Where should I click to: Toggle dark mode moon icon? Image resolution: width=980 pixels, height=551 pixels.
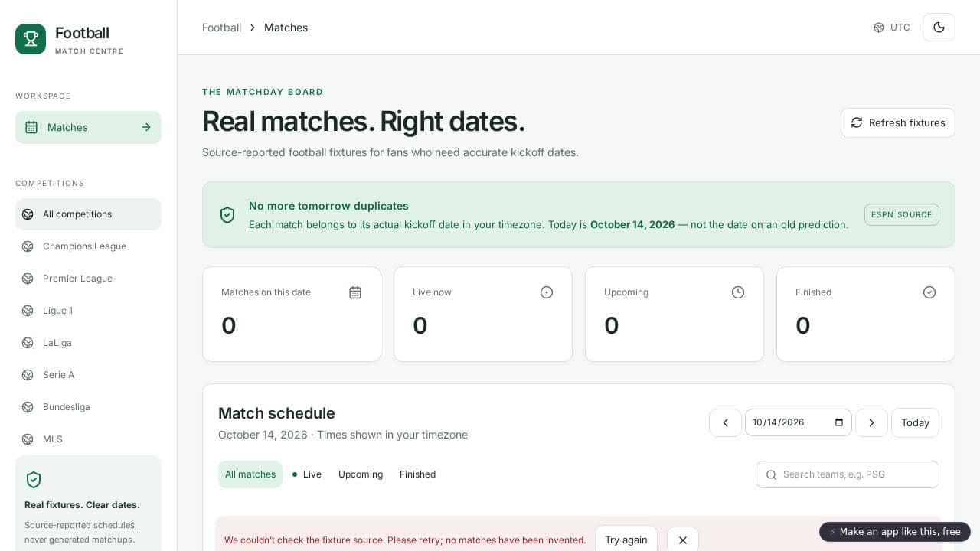coord(939,28)
